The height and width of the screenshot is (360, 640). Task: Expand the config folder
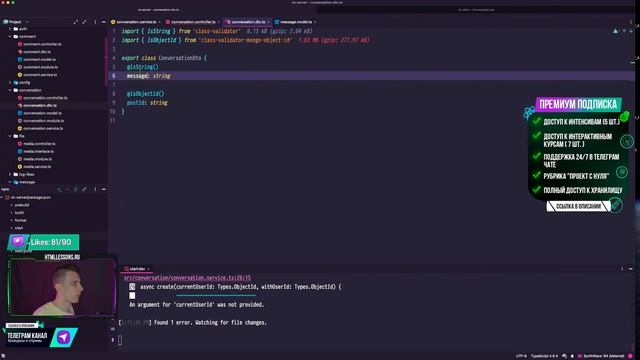10,82
